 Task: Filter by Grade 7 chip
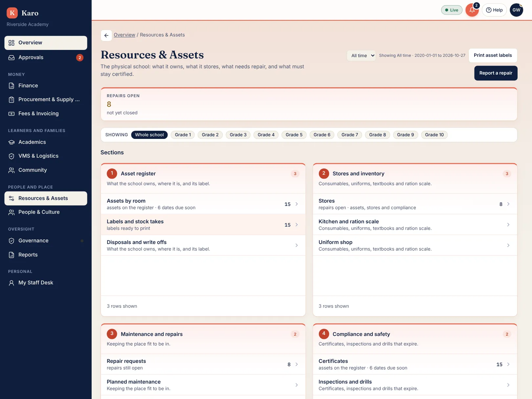point(350,135)
